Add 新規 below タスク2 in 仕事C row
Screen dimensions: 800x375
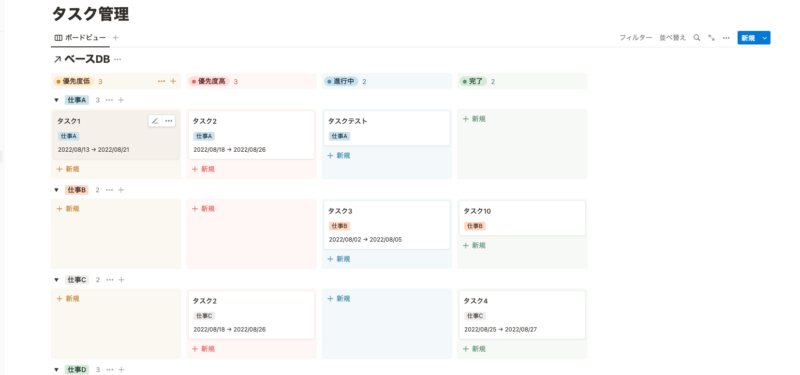coord(203,349)
